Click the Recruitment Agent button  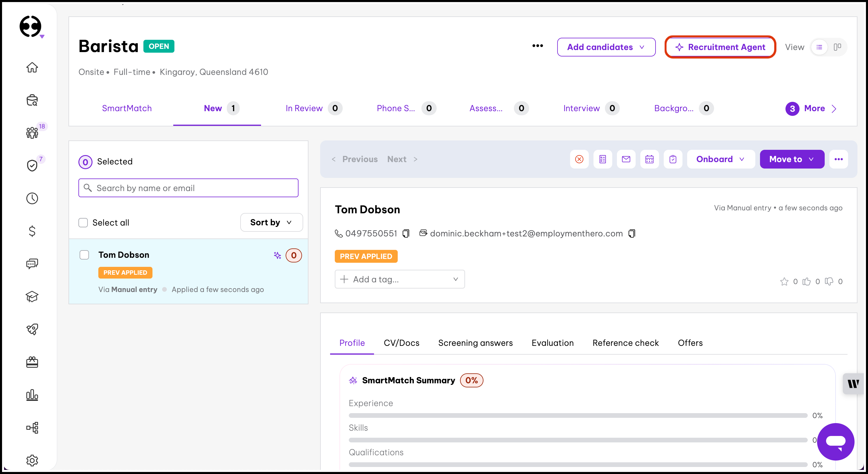point(721,47)
